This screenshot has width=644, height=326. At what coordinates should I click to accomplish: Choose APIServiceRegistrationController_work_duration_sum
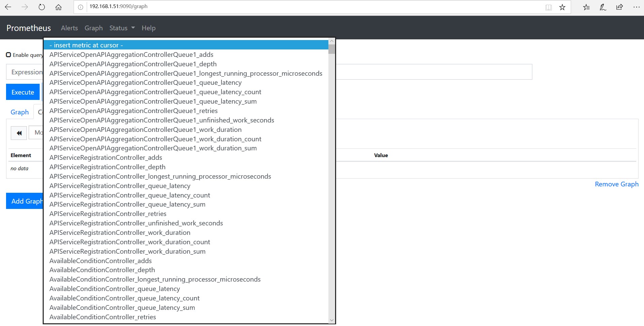[186, 251]
